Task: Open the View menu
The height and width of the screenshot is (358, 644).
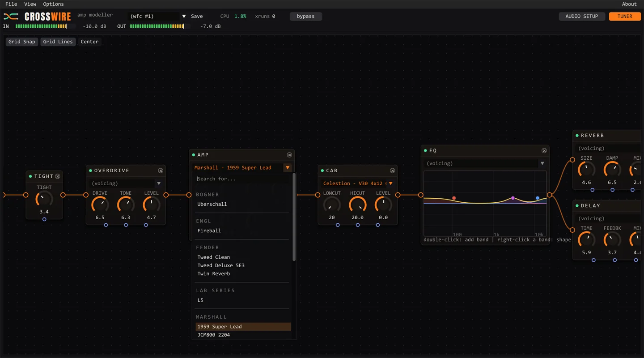Action: [x=30, y=4]
